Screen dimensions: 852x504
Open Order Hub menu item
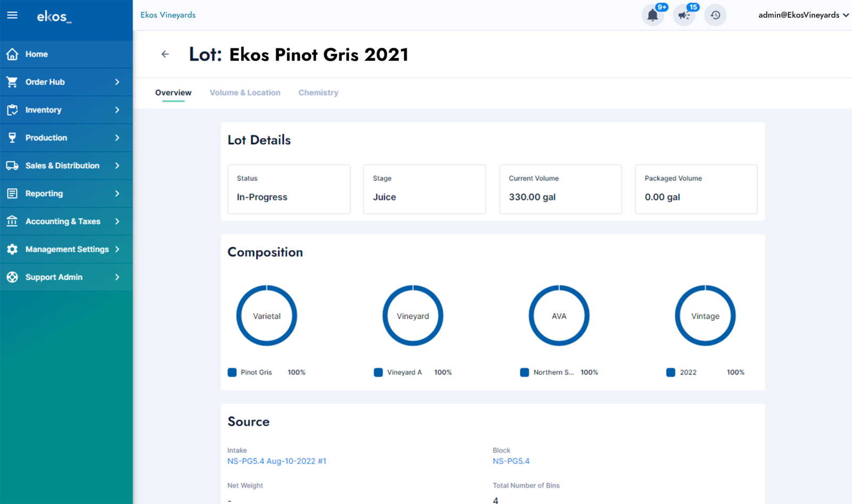coord(66,82)
